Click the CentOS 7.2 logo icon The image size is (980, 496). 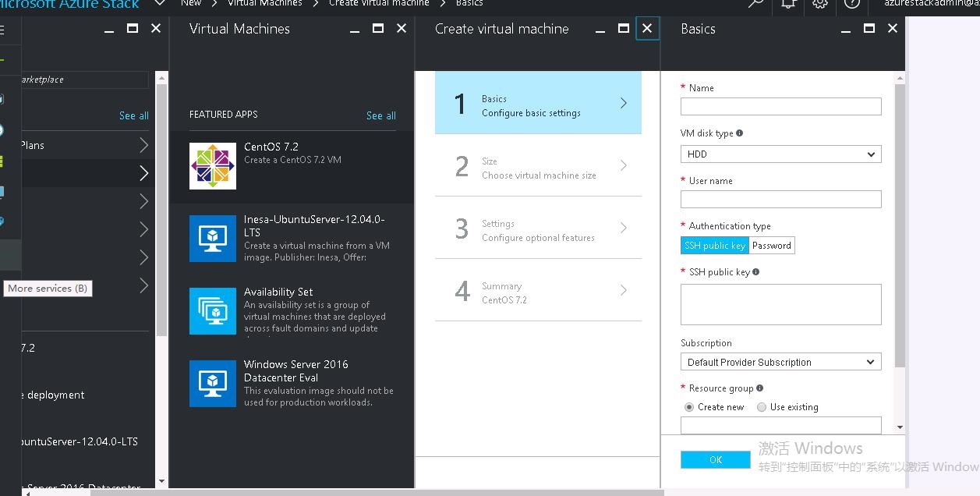[x=213, y=166]
